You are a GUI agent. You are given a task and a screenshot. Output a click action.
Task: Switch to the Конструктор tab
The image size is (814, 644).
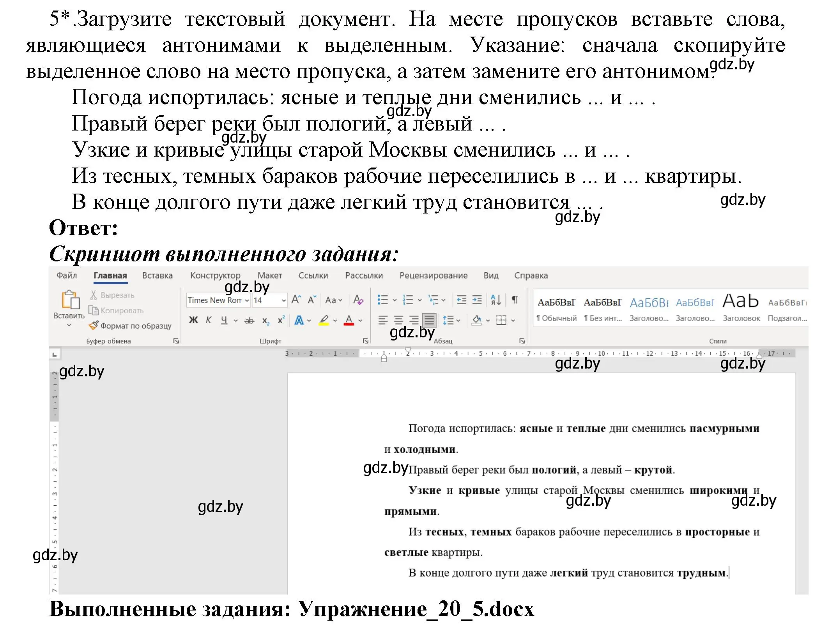(x=215, y=275)
